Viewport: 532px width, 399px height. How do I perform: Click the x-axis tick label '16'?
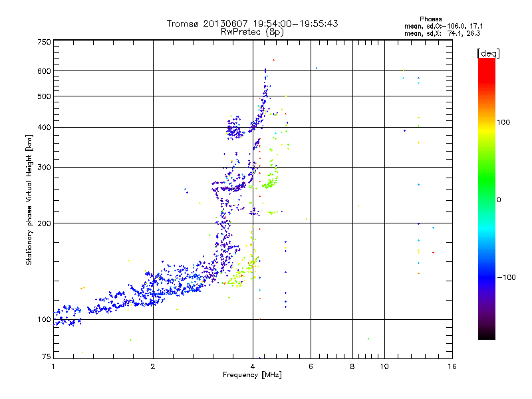click(452, 366)
